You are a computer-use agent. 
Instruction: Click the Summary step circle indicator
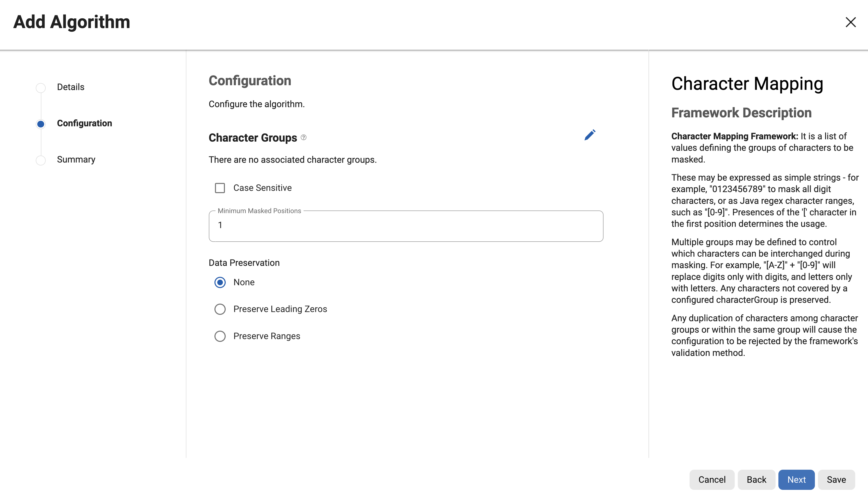(x=40, y=160)
